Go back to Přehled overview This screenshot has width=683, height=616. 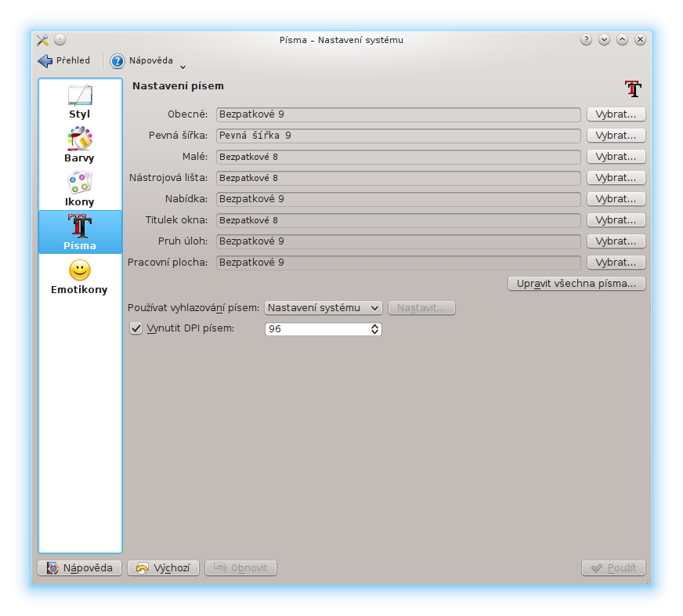click(64, 60)
